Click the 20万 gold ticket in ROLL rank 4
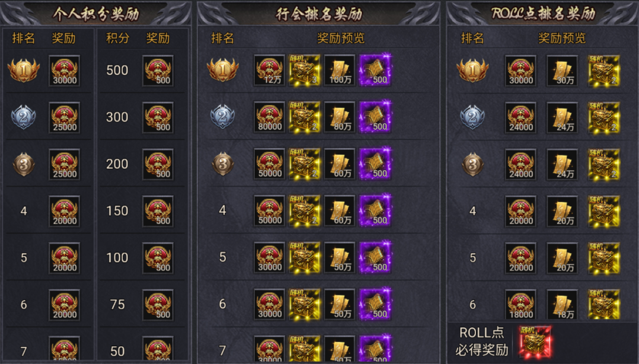 point(562,211)
